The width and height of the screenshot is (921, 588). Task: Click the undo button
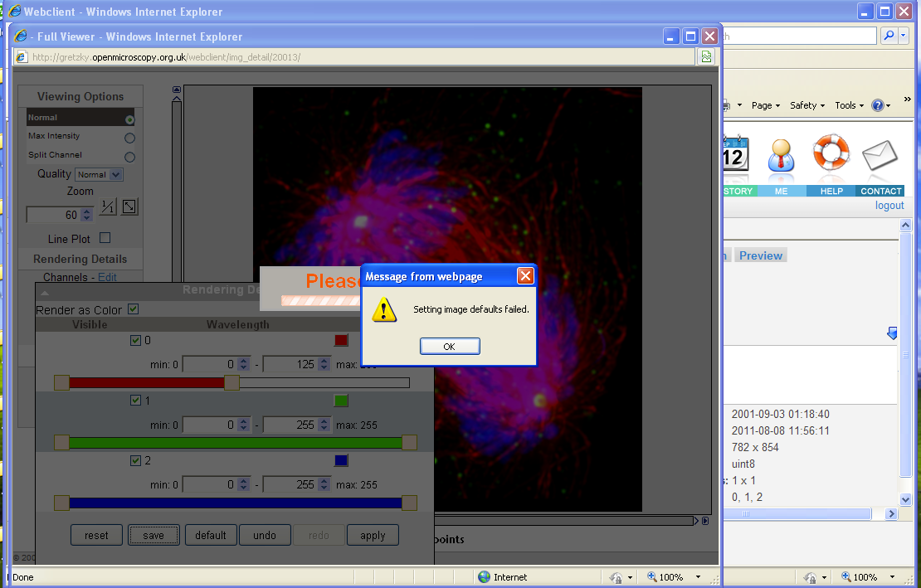pyautogui.click(x=265, y=535)
